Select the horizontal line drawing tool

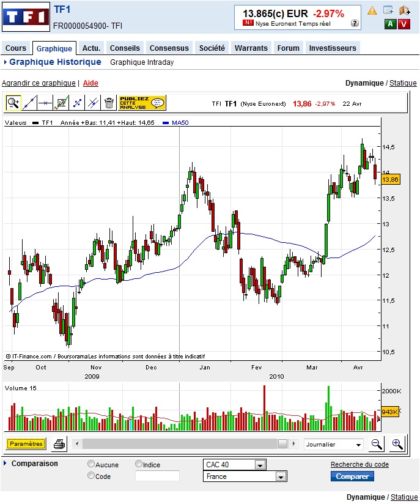tap(45, 103)
